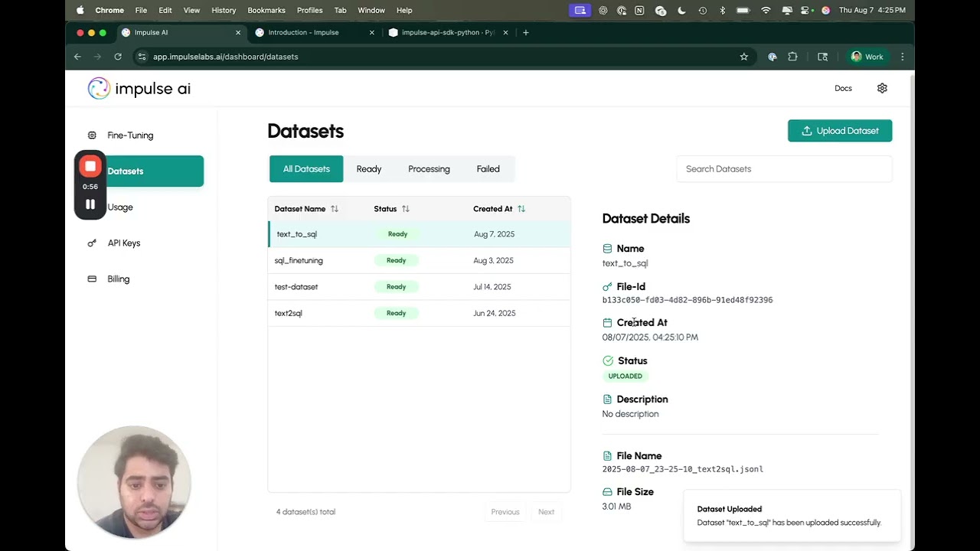Open Chrome three-dot menu
This screenshot has width=980, height=551.
(902, 57)
